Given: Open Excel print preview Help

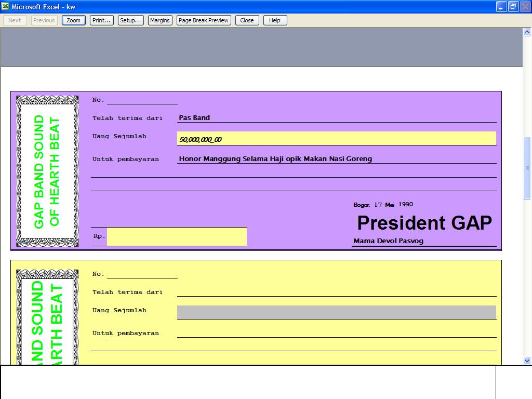Looking at the screenshot, I should tap(275, 20).
